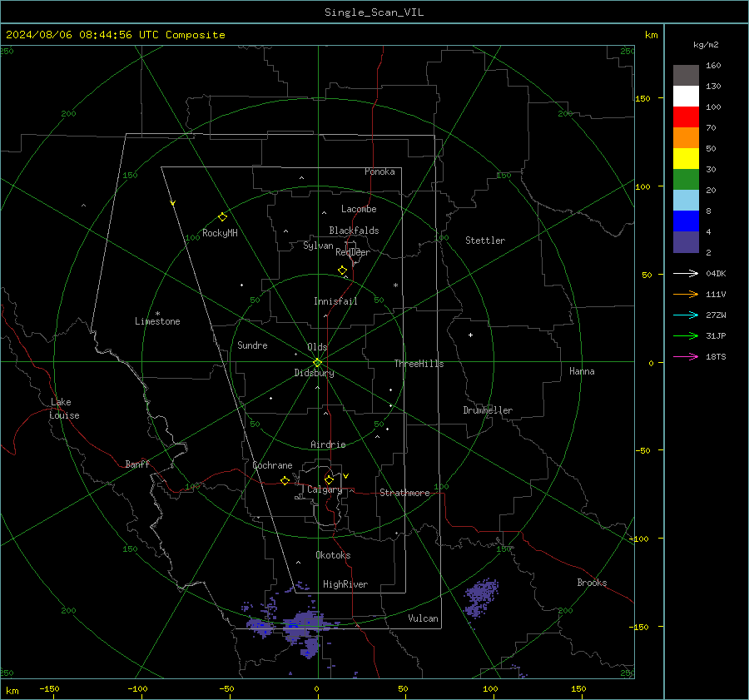Click the yellow radar center marker at Didsbury

tap(318, 363)
